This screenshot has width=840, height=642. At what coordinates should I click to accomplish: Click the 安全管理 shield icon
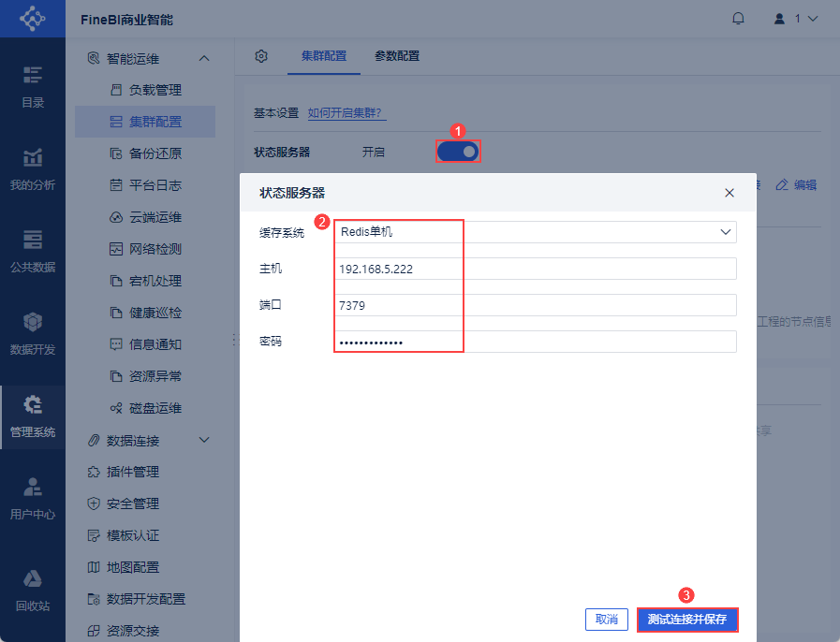94,503
